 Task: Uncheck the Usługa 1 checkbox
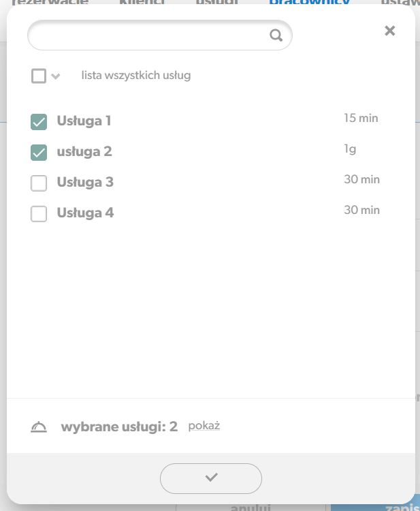tap(39, 122)
